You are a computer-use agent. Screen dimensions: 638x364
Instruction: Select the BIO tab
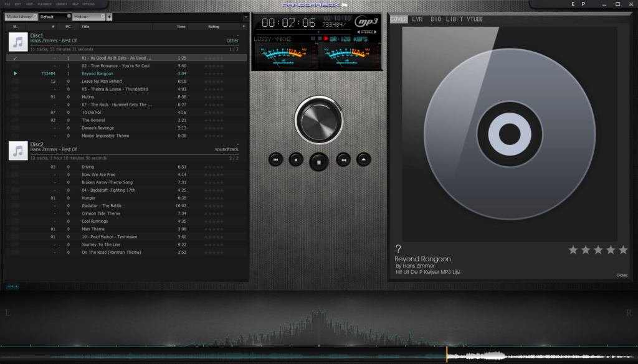(436, 19)
